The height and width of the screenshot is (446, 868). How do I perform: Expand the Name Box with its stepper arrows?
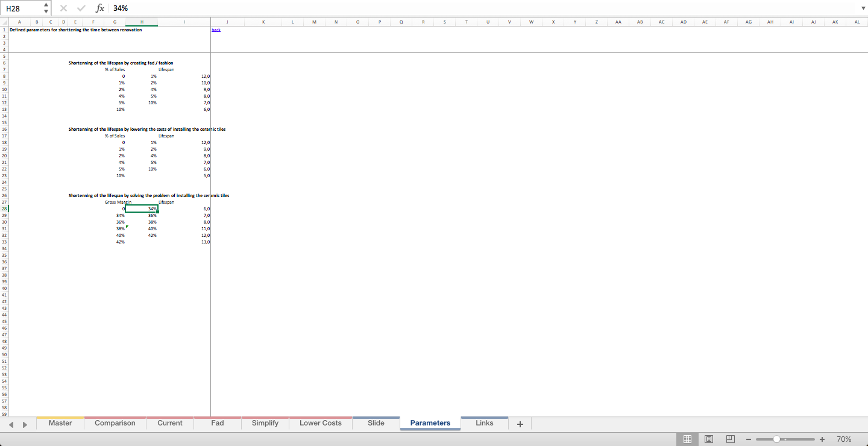pyautogui.click(x=45, y=8)
